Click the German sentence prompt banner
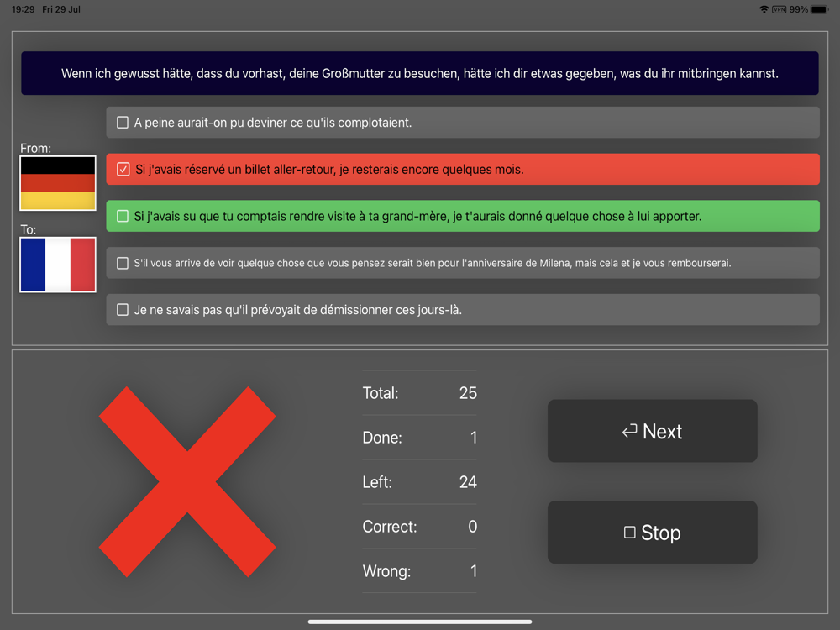 pyautogui.click(x=420, y=73)
